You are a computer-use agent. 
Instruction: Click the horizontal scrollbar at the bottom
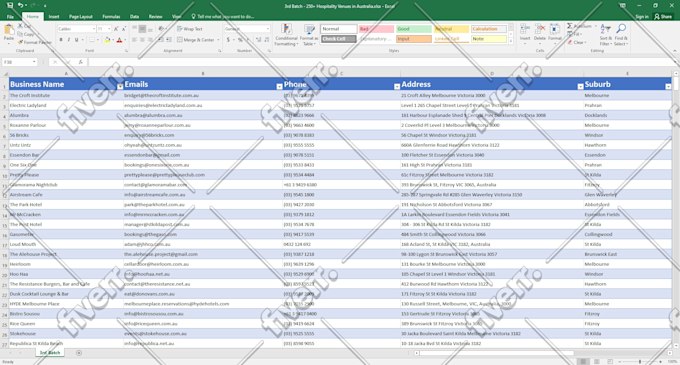pos(497,353)
